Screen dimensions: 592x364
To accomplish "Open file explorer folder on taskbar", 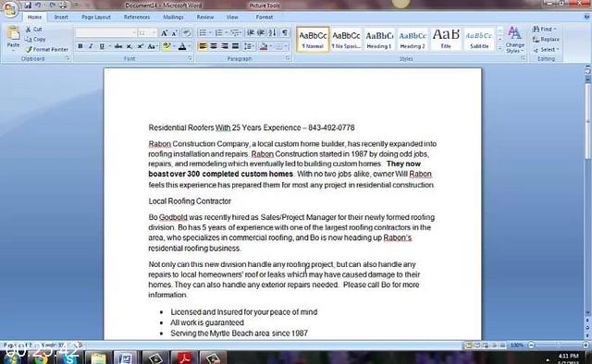I will point(98,358).
